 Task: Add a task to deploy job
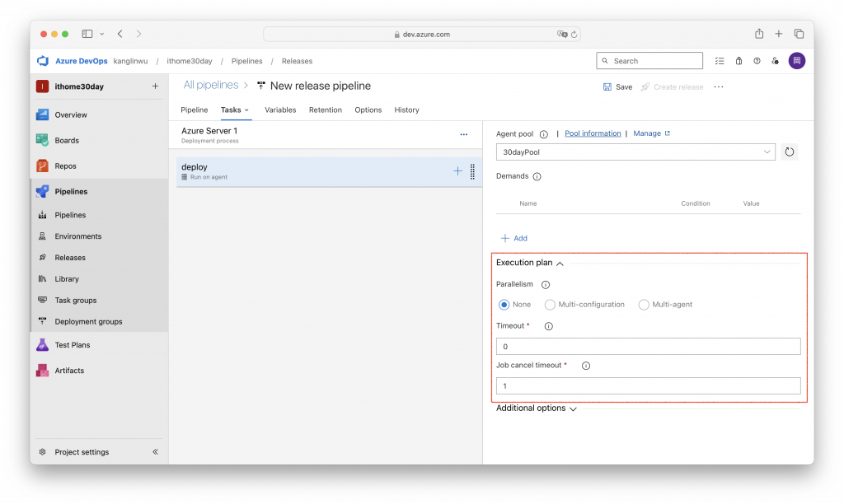click(x=457, y=171)
